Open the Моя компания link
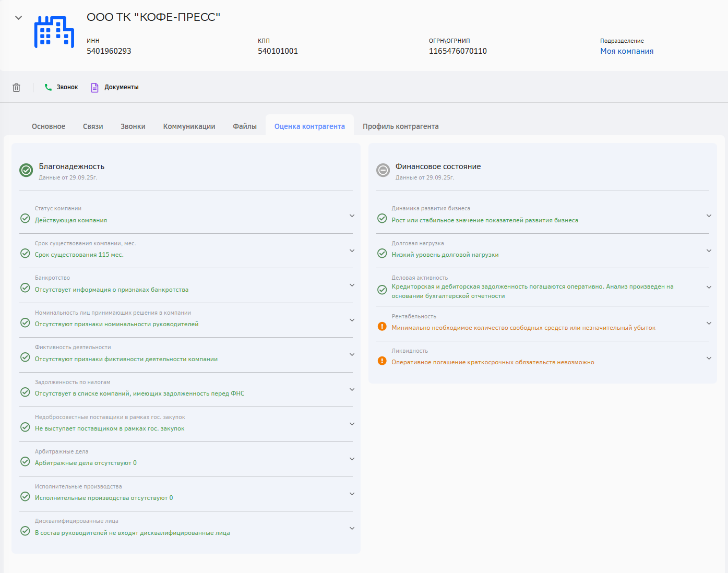Viewport: 728px width, 573px height. (x=627, y=51)
